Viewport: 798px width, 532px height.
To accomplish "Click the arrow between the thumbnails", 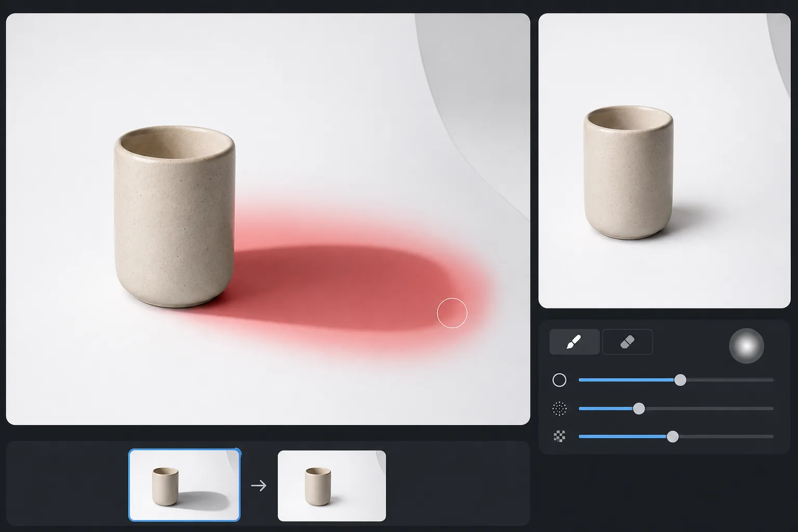I will click(259, 486).
